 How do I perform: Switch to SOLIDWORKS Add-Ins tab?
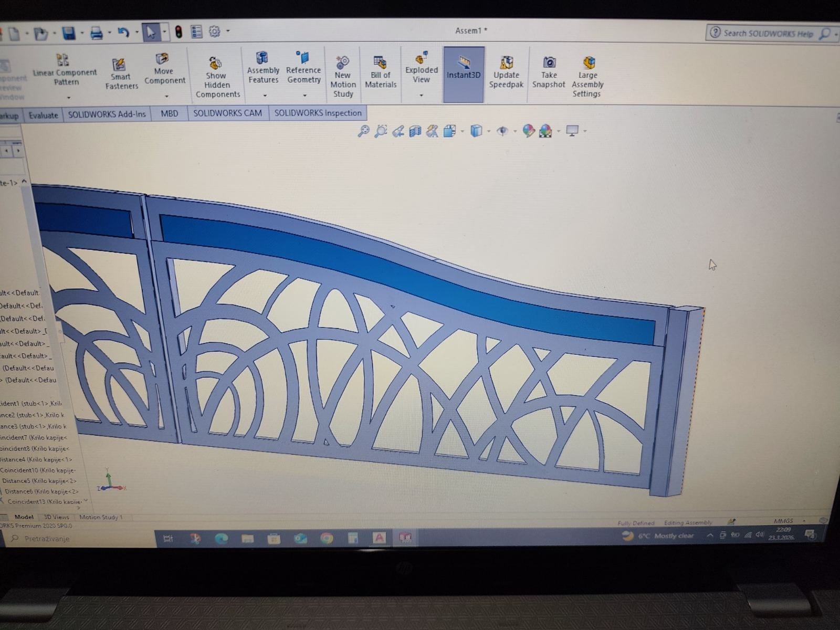click(x=107, y=114)
